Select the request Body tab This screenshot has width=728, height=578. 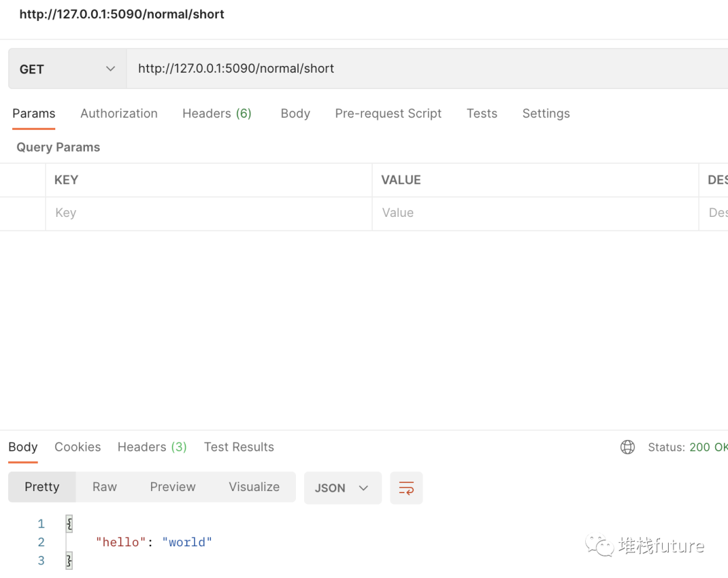point(295,113)
